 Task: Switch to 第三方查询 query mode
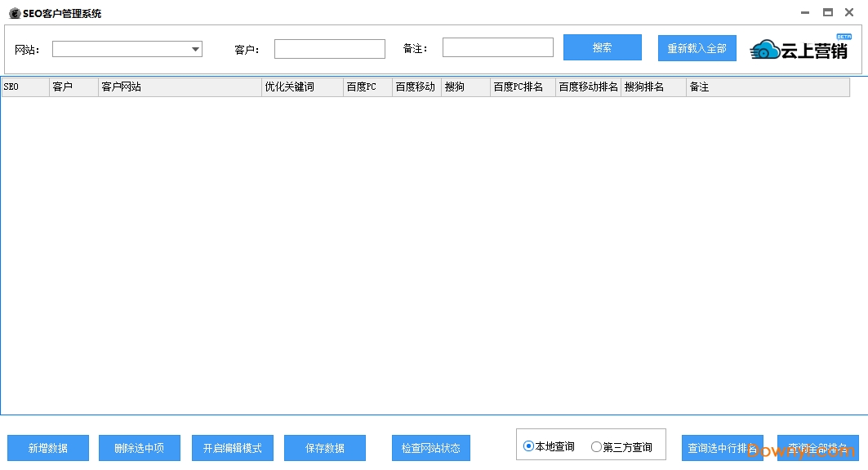(598, 446)
